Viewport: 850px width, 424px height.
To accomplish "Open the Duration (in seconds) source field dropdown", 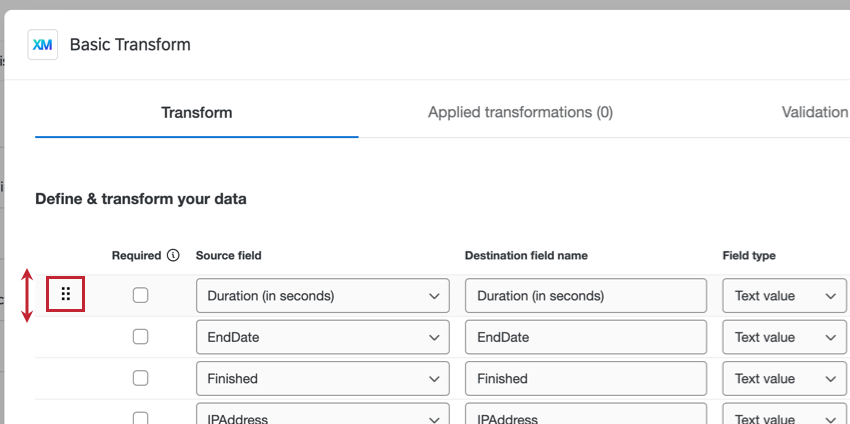I will 322,296.
